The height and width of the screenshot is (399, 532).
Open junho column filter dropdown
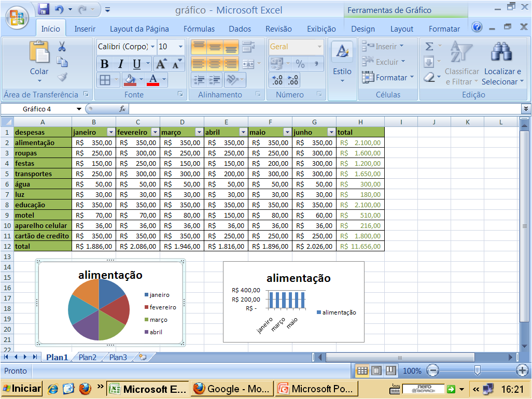(x=331, y=132)
